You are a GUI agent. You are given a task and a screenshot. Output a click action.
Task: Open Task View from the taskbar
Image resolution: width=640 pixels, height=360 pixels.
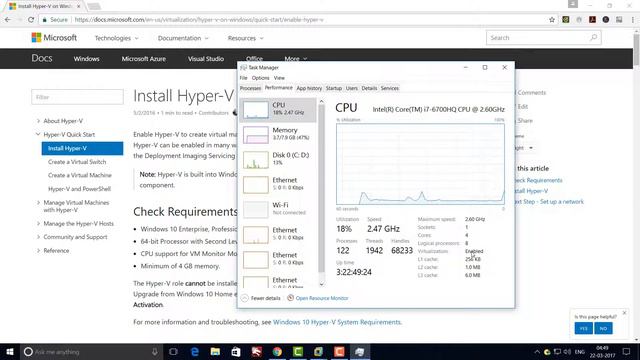[173, 351]
